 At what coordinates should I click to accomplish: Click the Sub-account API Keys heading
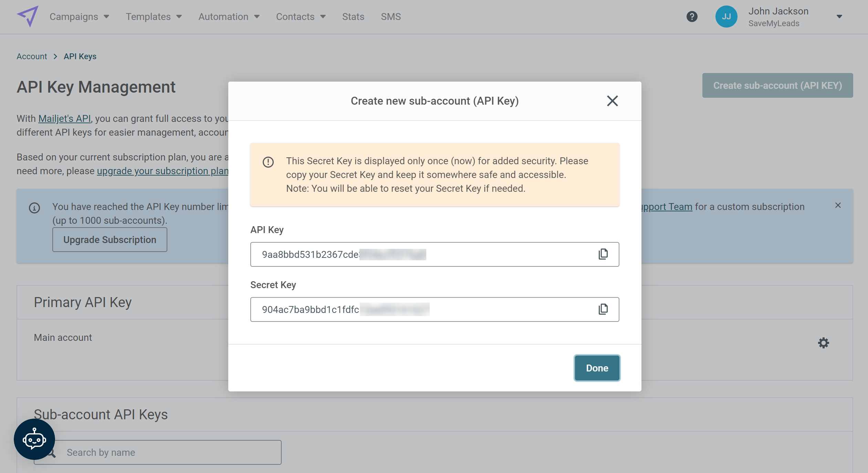pyautogui.click(x=101, y=414)
